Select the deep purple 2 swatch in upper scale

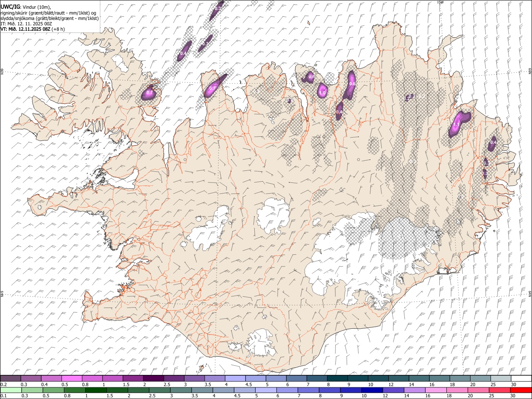pyautogui.click(x=153, y=379)
